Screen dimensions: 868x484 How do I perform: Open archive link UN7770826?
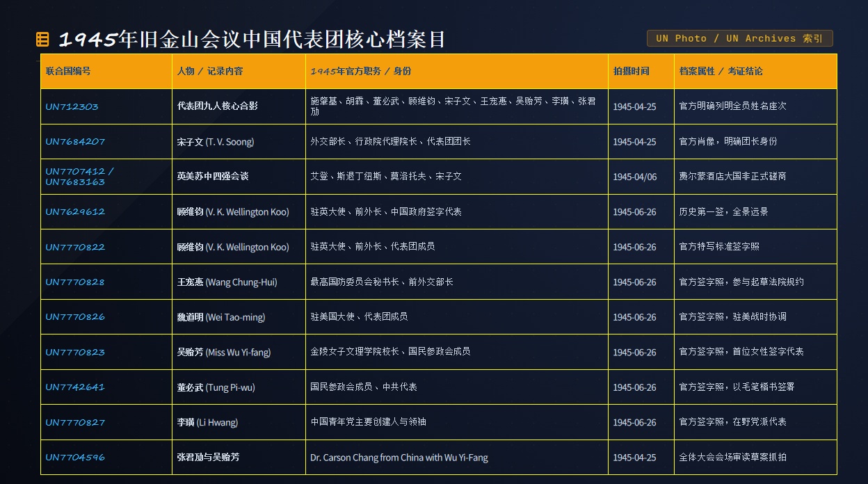[x=75, y=316]
